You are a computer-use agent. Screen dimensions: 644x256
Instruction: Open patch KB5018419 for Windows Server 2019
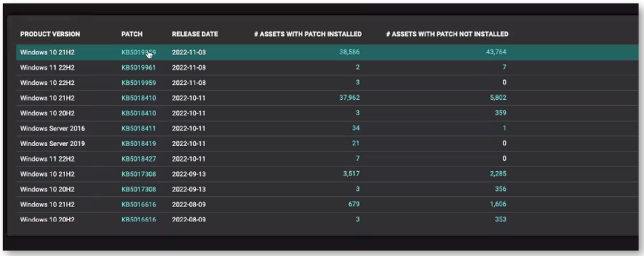coord(138,144)
